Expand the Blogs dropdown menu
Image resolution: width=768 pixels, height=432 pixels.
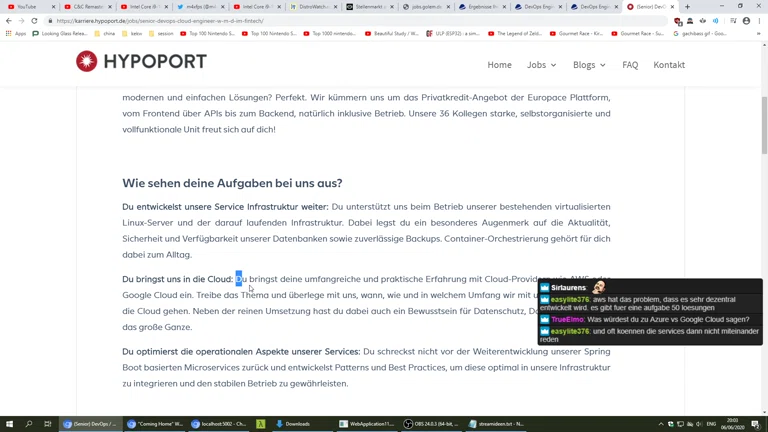coord(589,65)
